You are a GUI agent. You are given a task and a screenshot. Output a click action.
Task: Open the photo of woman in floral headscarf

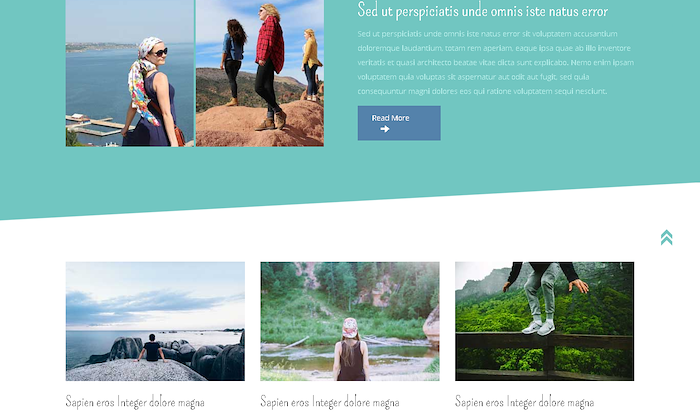point(130,73)
